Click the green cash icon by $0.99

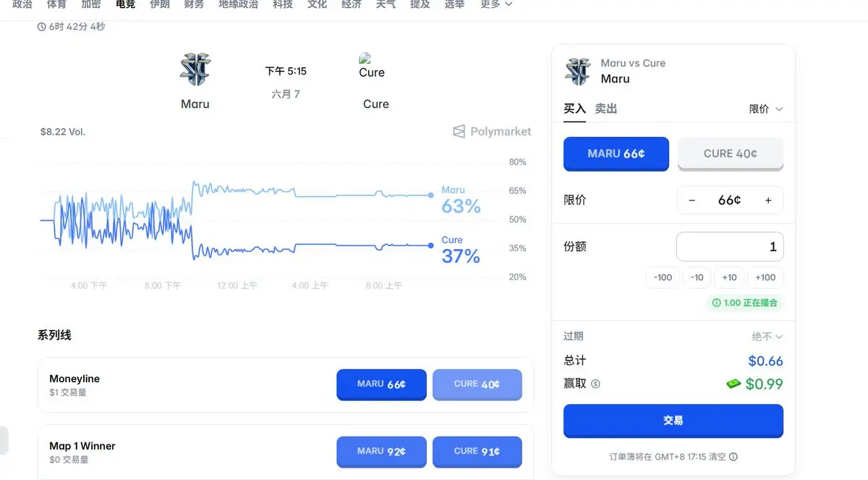(734, 384)
